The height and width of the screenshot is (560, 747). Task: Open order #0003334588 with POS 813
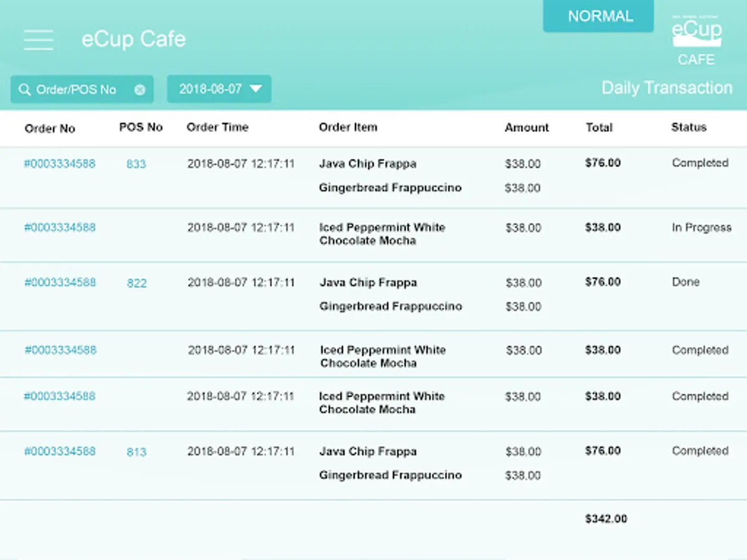click(60, 451)
